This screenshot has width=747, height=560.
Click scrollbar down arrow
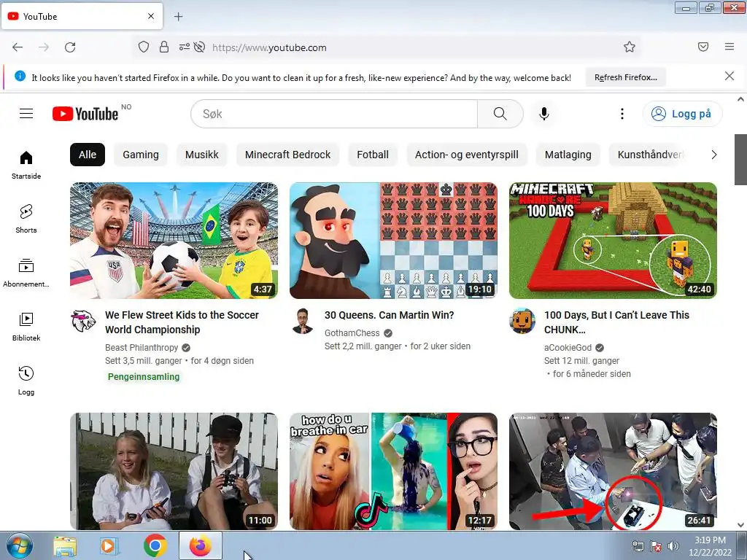click(740, 525)
